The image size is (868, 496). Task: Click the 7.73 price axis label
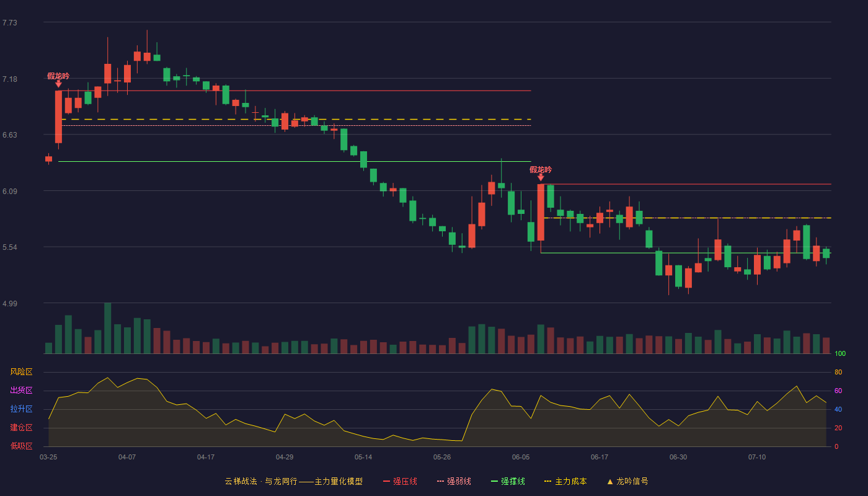click(x=10, y=23)
